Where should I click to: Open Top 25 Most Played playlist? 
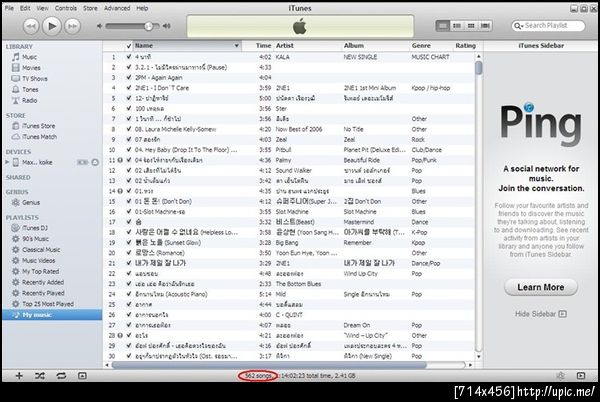point(47,304)
